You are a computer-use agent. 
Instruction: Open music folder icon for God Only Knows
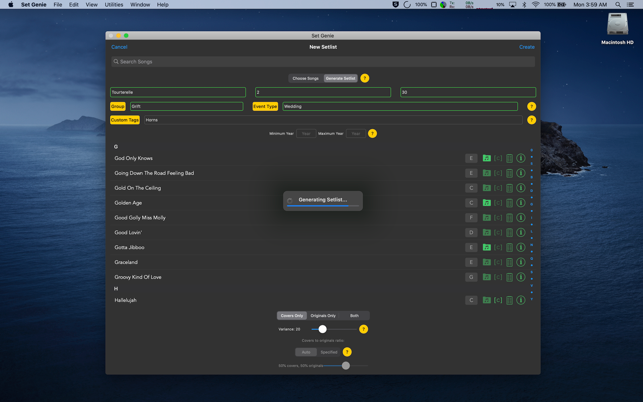tap(486, 158)
